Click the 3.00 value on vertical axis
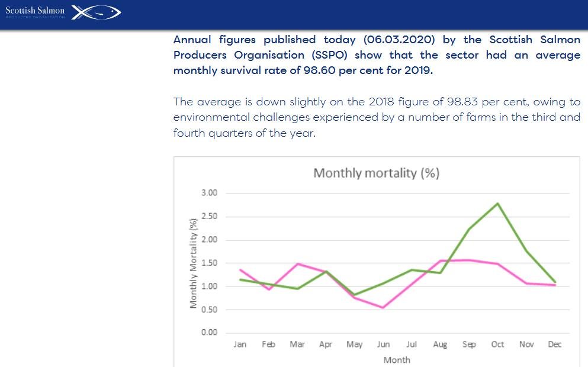Viewport: 588px width, 367px height. coord(210,193)
